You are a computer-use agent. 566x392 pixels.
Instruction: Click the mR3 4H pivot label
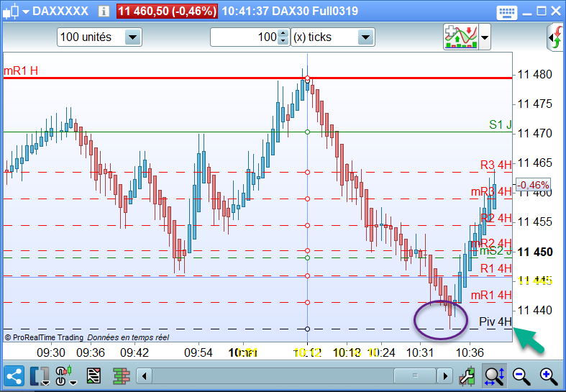(x=491, y=191)
